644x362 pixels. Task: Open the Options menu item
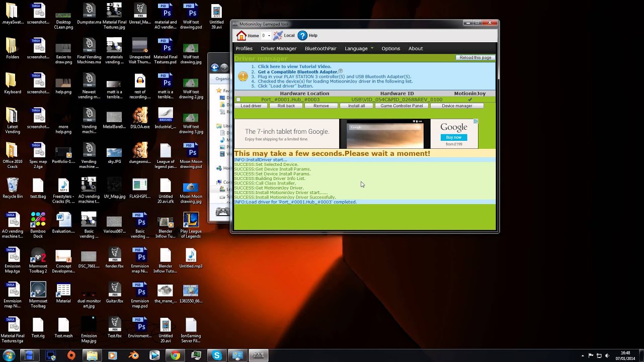(x=390, y=48)
